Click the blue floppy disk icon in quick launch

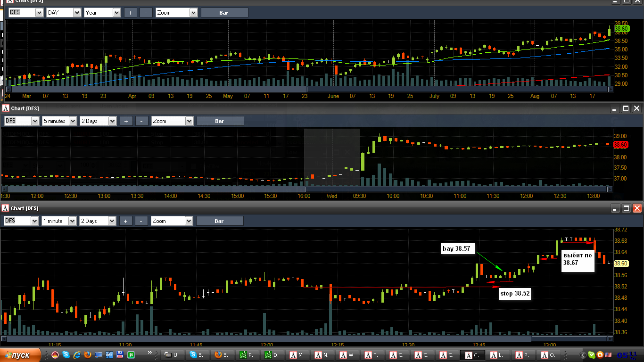tap(120, 355)
